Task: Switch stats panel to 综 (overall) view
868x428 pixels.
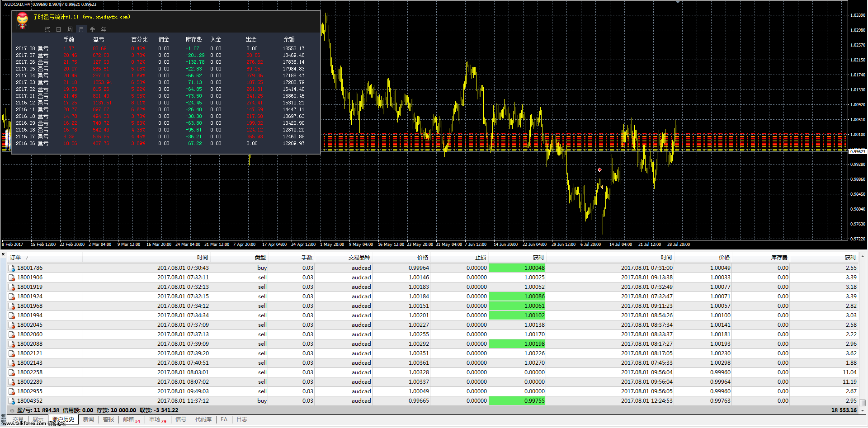Action: pyautogui.click(x=47, y=29)
